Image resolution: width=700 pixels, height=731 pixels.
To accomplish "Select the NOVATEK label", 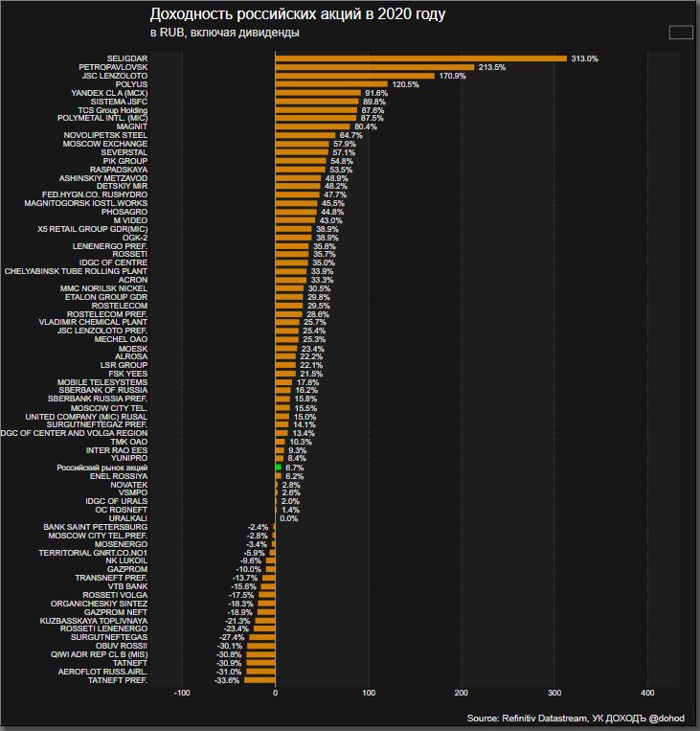I will pyautogui.click(x=129, y=486).
